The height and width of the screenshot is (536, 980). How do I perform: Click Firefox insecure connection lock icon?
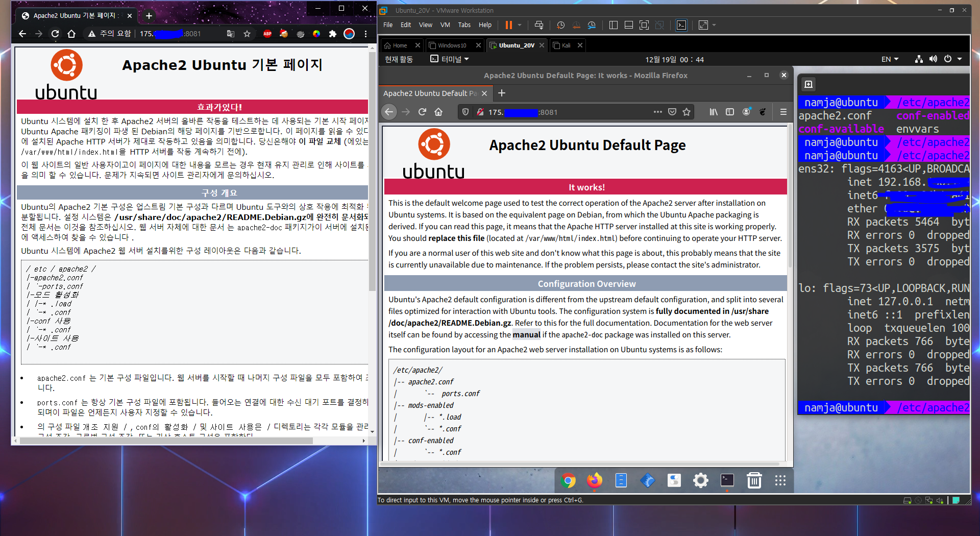pos(480,112)
